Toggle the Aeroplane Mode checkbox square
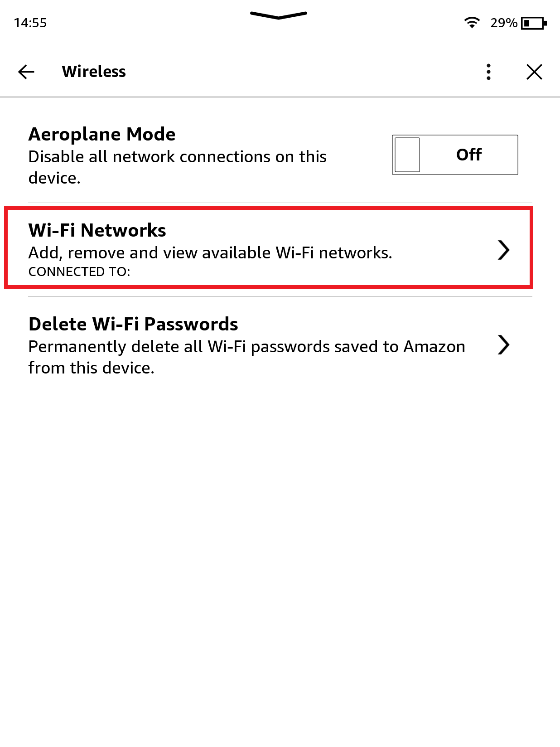Image resolution: width=560 pixels, height=747 pixels. coord(406,155)
